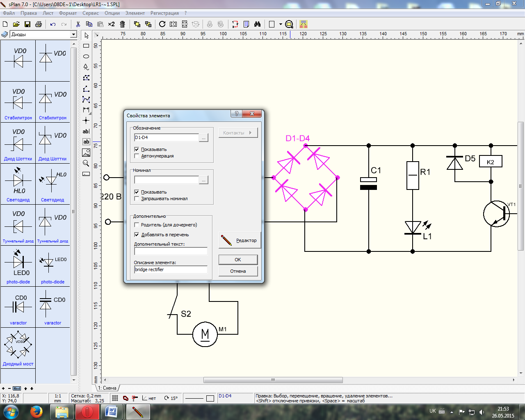The width and height of the screenshot is (525, 420).
Task: Select the horizontal 'varactor' component
Action: click(x=18, y=307)
